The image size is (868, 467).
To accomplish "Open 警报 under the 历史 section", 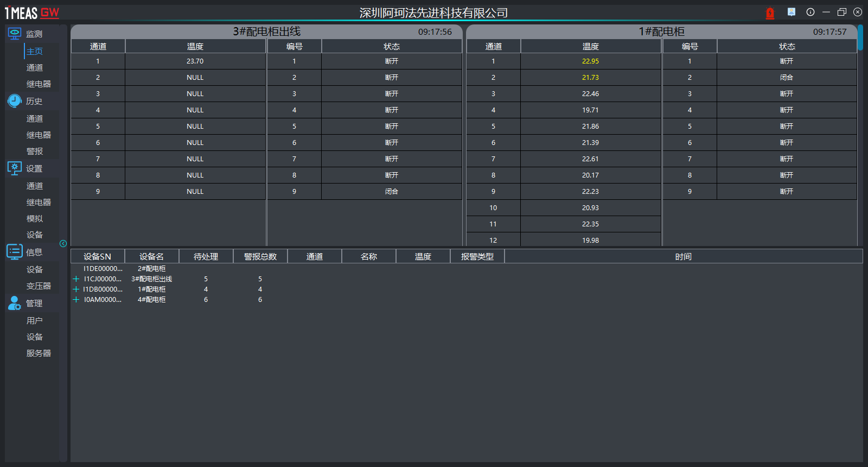I will [35, 152].
